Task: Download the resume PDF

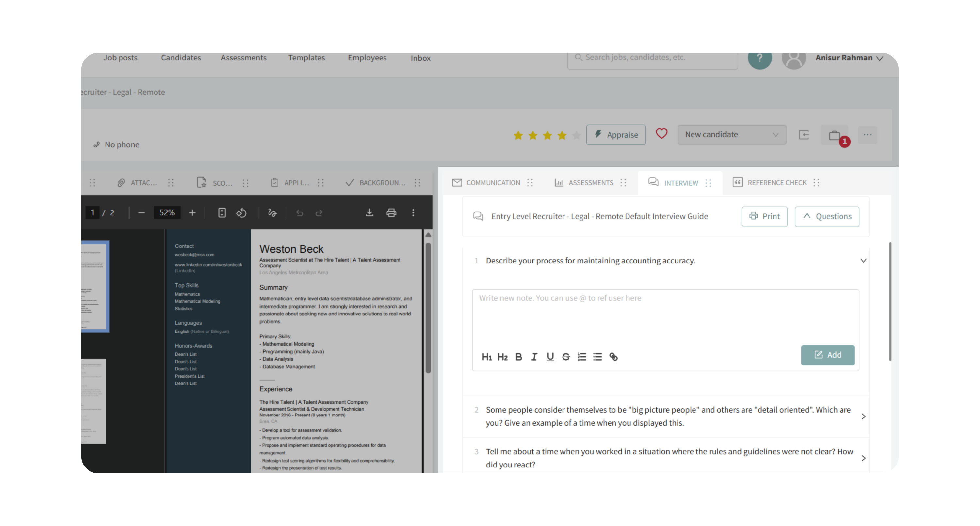Action: tap(369, 213)
